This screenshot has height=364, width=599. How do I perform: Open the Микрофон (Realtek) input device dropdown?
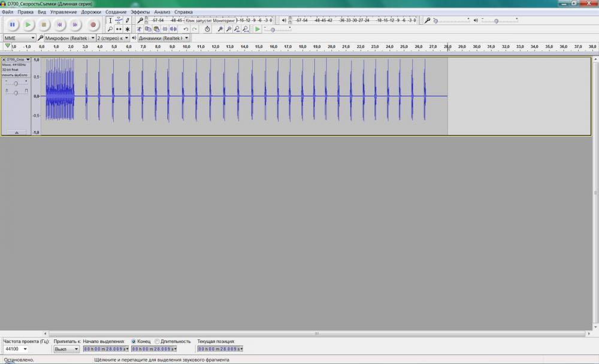click(69, 38)
